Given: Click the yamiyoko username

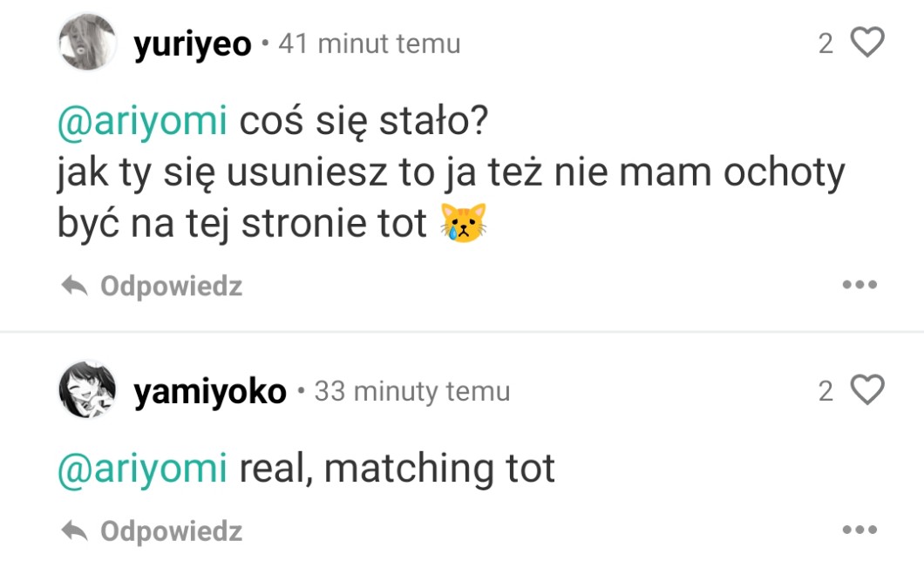Looking at the screenshot, I should point(209,392).
